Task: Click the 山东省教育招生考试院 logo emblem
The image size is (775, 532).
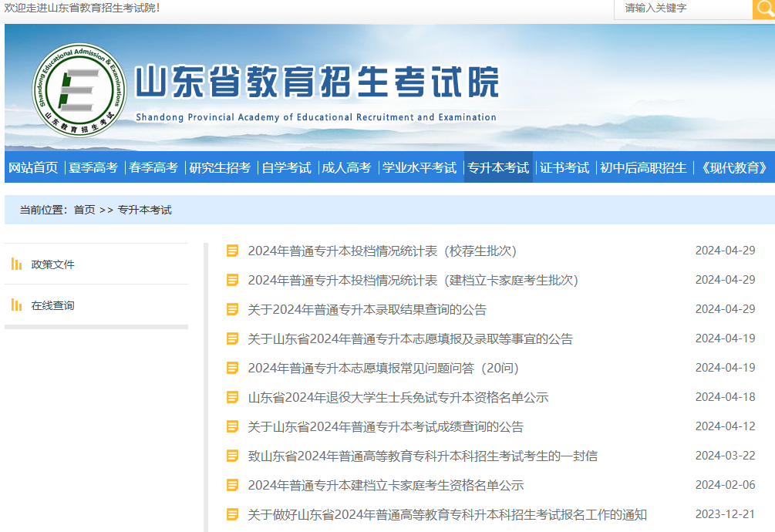Action: (x=81, y=85)
